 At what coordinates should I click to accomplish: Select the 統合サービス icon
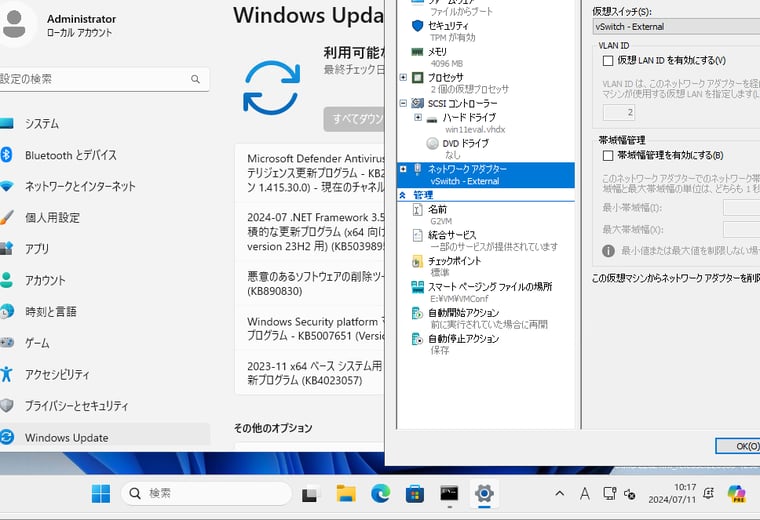coord(417,235)
